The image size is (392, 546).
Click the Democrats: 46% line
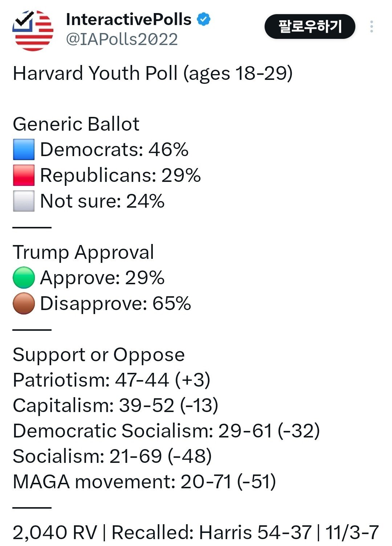coord(114,150)
